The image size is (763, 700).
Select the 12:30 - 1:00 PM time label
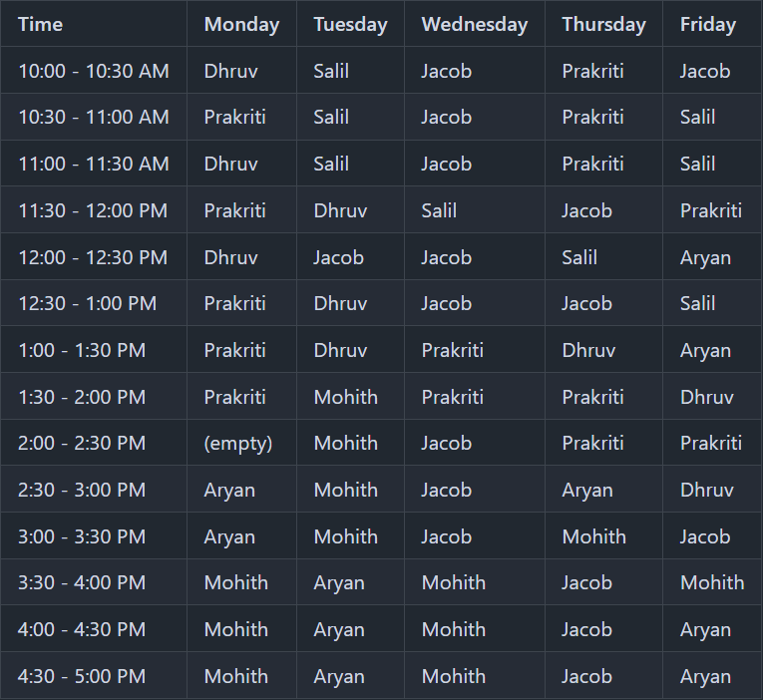(x=87, y=303)
